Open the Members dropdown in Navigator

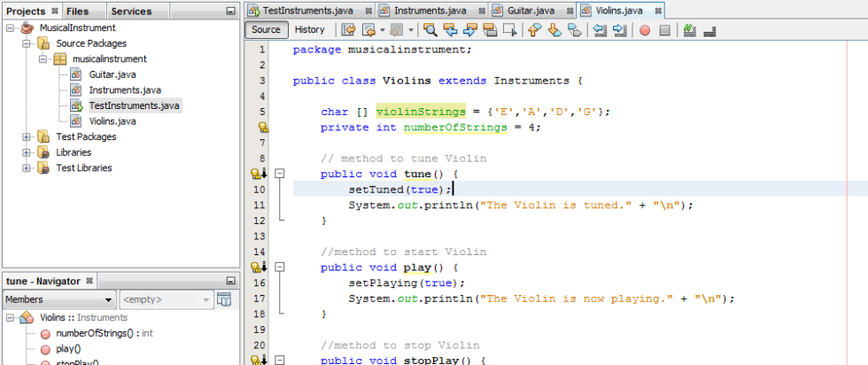pyautogui.click(x=58, y=299)
